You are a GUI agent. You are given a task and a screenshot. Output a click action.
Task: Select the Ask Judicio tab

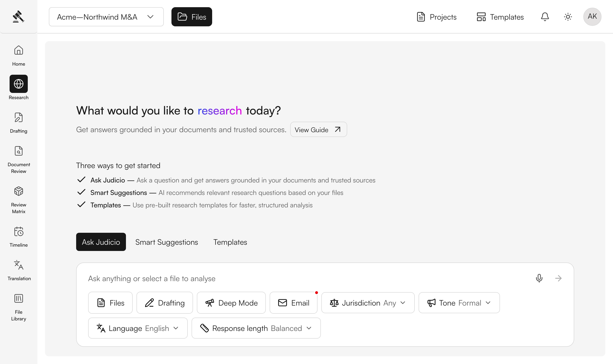pos(101,242)
